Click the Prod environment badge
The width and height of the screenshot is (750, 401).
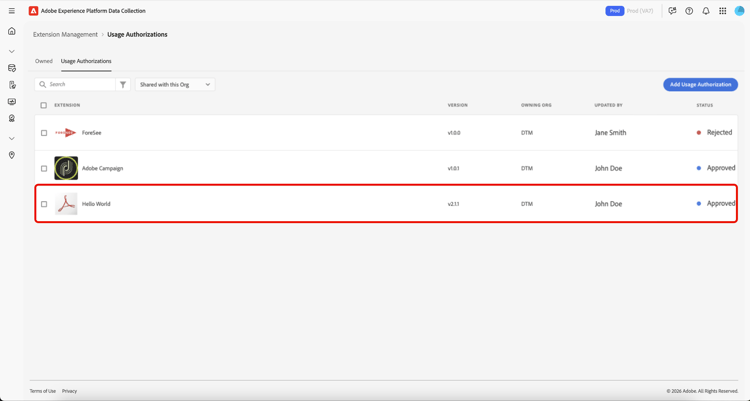point(615,11)
